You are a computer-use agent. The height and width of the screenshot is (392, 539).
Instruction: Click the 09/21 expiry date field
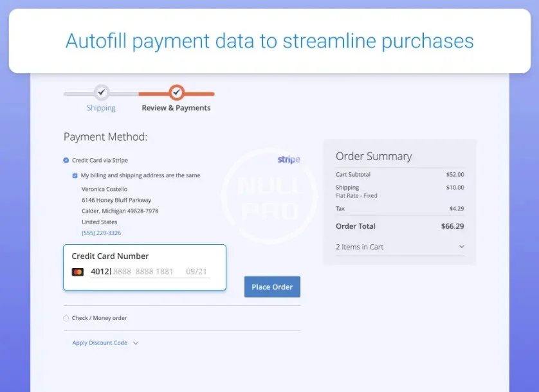click(196, 272)
